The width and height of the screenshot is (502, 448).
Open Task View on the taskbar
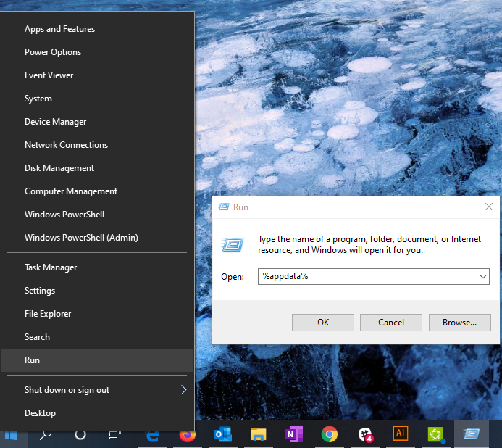[x=115, y=435]
